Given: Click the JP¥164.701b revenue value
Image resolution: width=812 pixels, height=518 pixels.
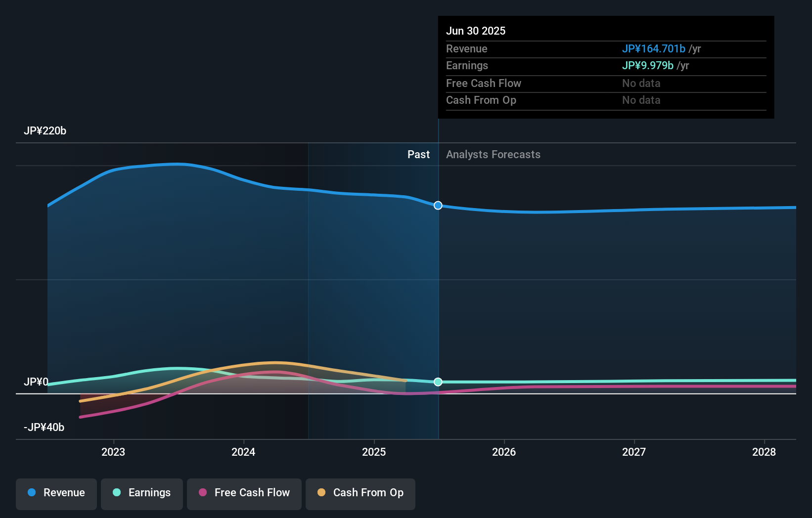Looking at the screenshot, I should tap(654, 49).
